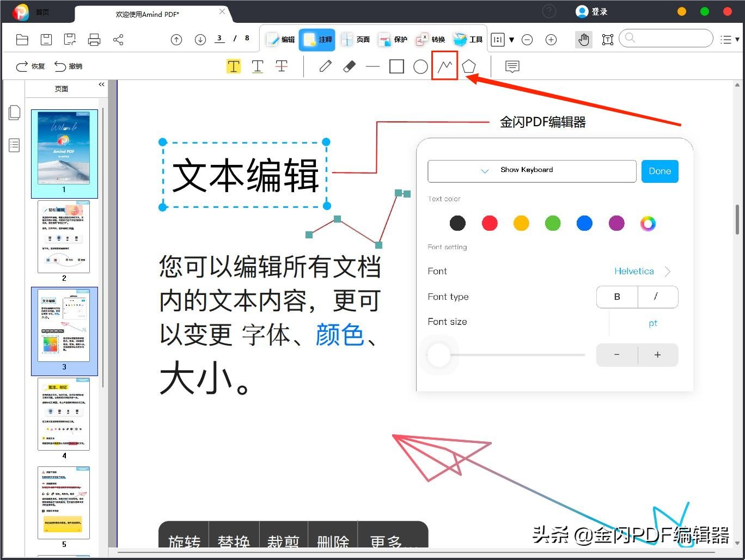The width and height of the screenshot is (745, 560).
Task: Open the page 4 thumbnail
Action: [x=64, y=414]
